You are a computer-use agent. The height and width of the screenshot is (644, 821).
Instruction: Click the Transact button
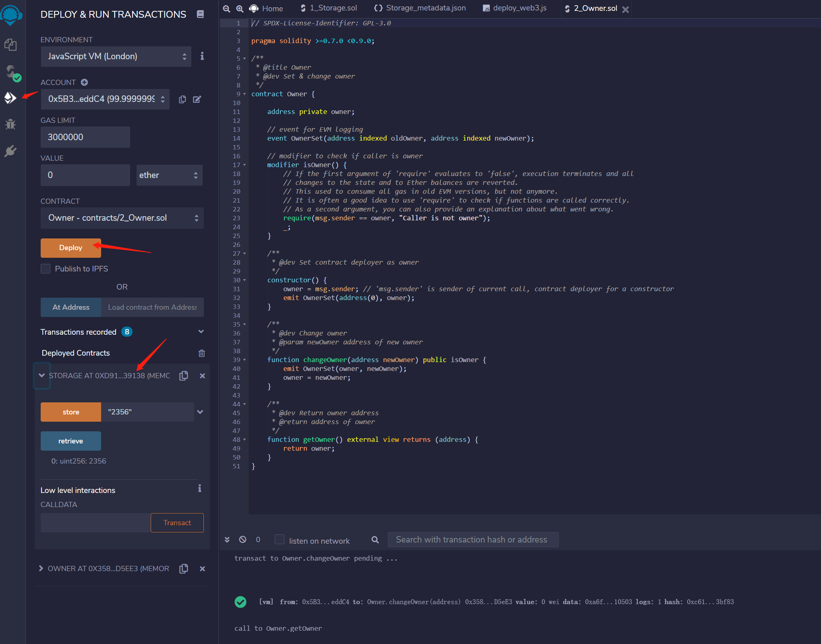point(177,523)
